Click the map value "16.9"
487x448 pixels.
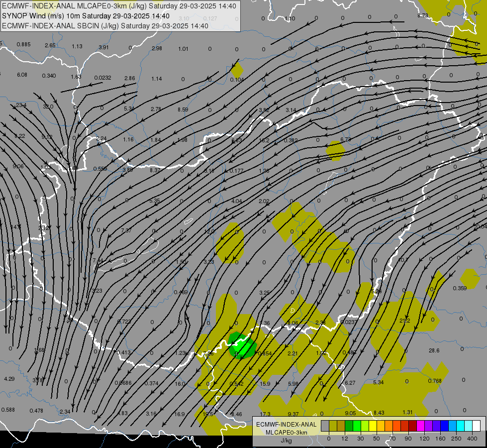pyautogui.click(x=180, y=414)
